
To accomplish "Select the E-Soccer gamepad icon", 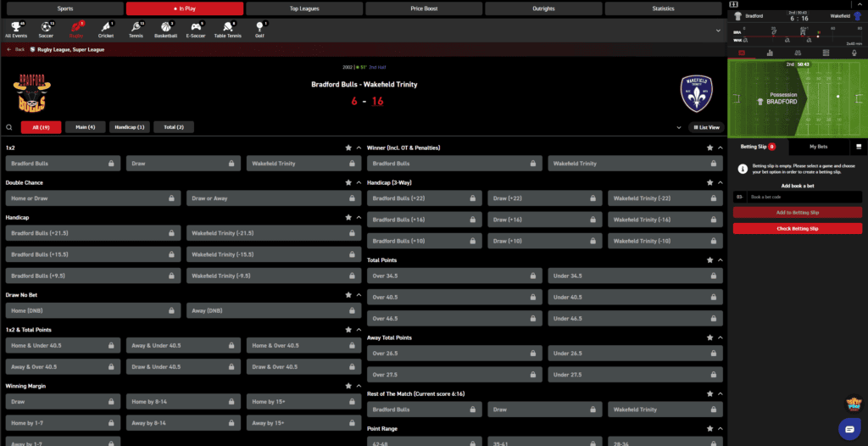I will [196, 26].
